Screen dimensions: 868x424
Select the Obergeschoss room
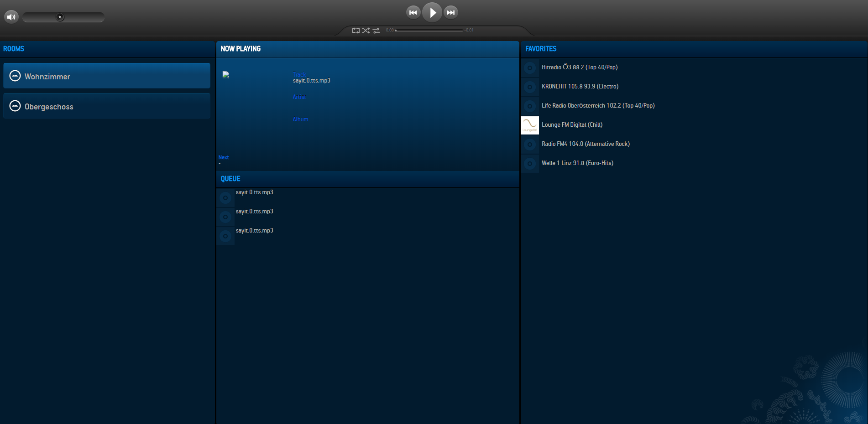pos(107,106)
